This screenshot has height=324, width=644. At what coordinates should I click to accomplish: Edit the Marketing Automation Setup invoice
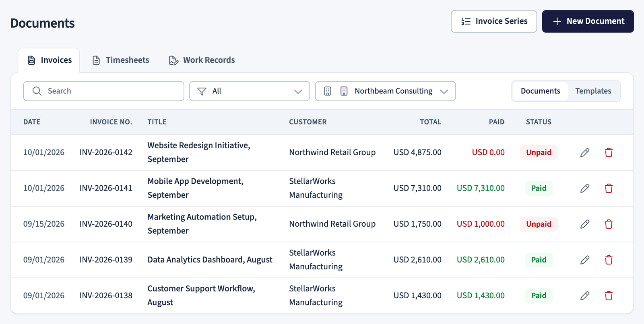[585, 224]
